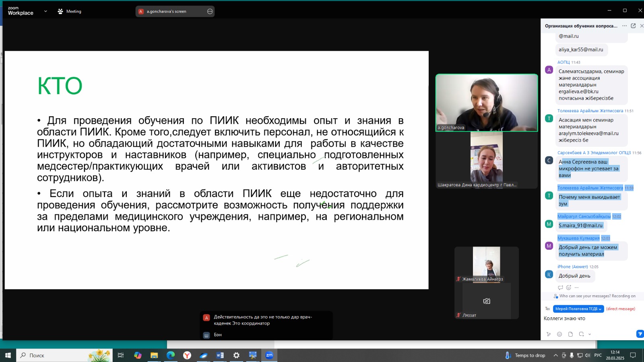Add reaction to the last chat message

568,288
